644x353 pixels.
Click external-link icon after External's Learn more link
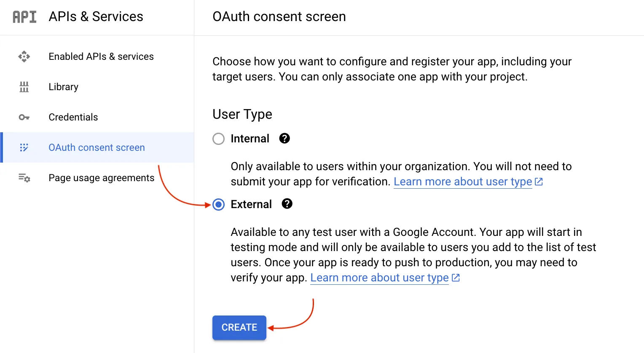[x=456, y=278]
